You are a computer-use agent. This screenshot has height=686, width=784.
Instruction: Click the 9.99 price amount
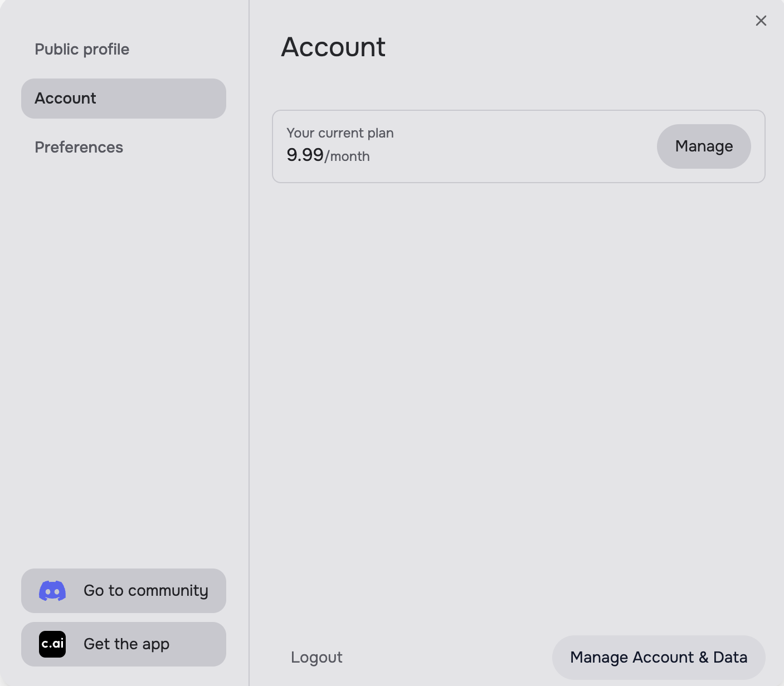pos(305,155)
